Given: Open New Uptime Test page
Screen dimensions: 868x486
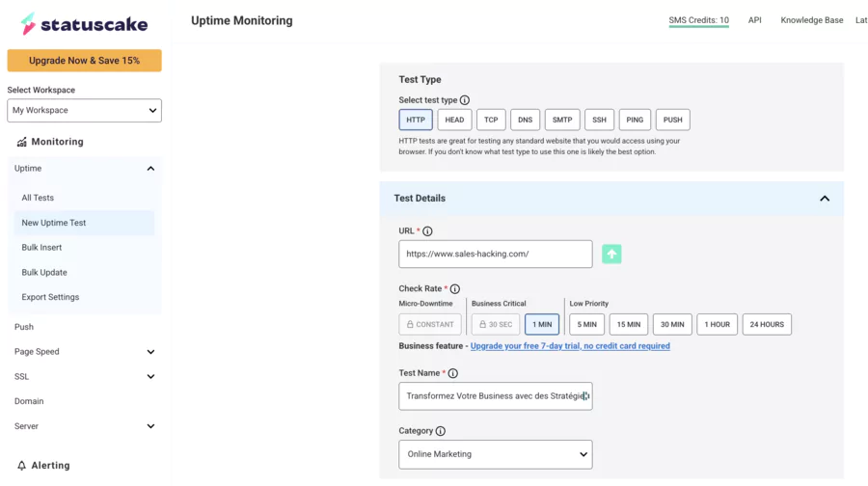Looking at the screenshot, I should 84,223.
